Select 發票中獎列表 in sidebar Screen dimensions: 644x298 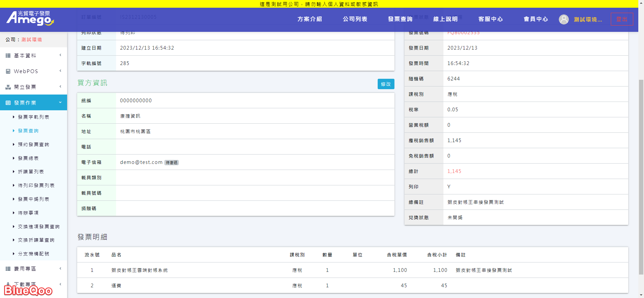pos(34,199)
